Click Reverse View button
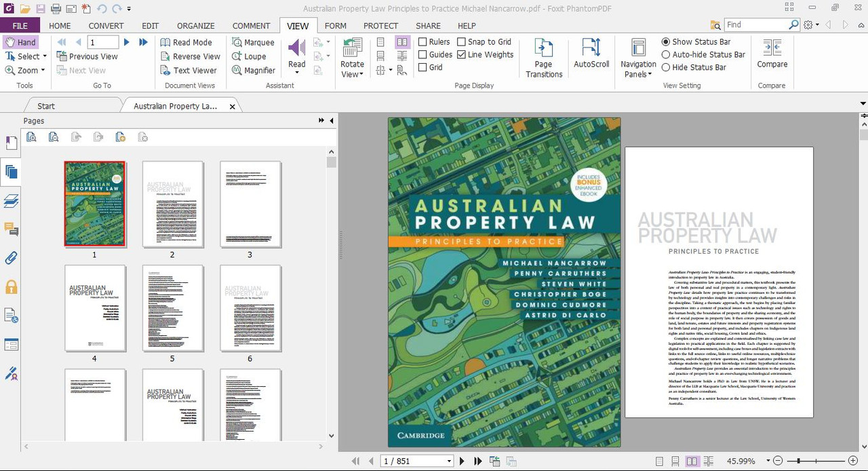Screen dimensions: 868x471 pos(191,56)
